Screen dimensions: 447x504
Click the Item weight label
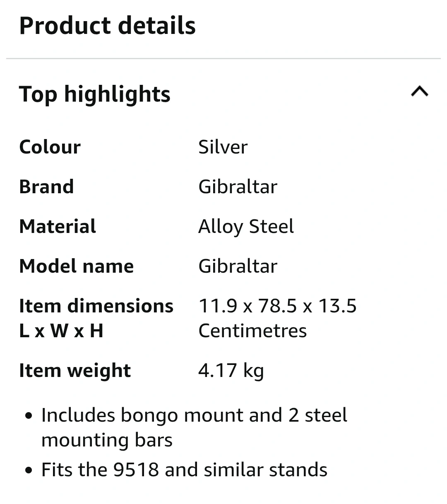pos(75,370)
